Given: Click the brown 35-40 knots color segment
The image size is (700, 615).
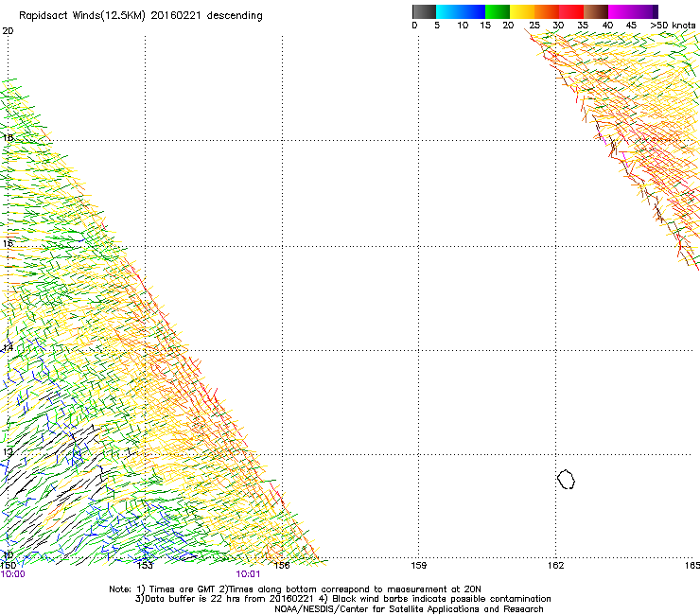Looking at the screenshot, I should point(596,11).
